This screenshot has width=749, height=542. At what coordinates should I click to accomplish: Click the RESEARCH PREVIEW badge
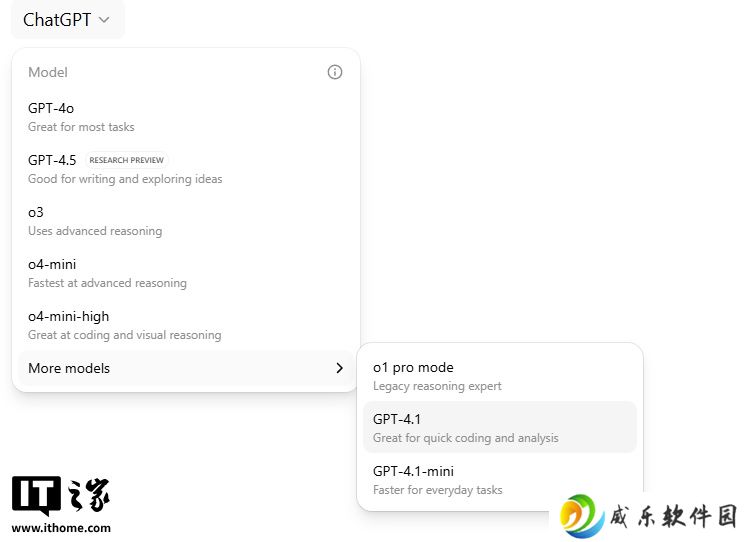[127, 160]
